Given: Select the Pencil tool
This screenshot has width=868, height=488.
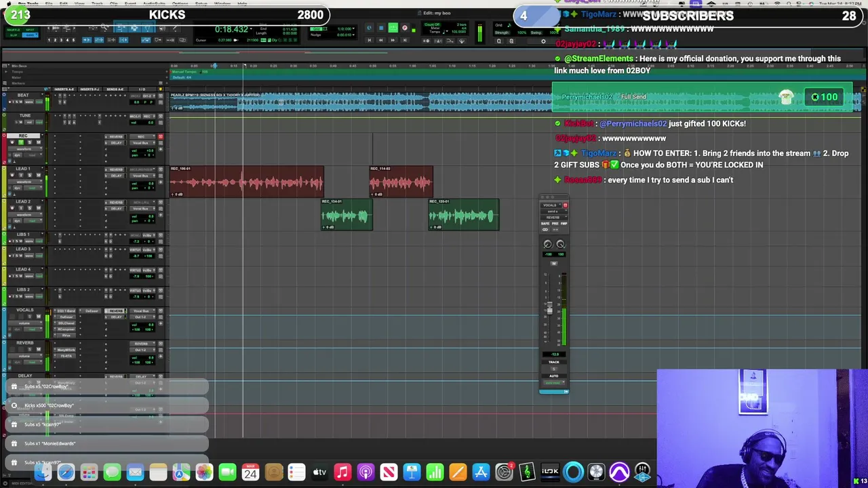Looking at the screenshot, I should click(175, 28).
